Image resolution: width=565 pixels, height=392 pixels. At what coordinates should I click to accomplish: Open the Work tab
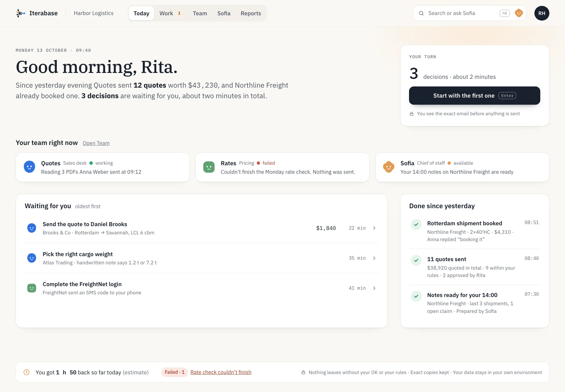coord(170,13)
